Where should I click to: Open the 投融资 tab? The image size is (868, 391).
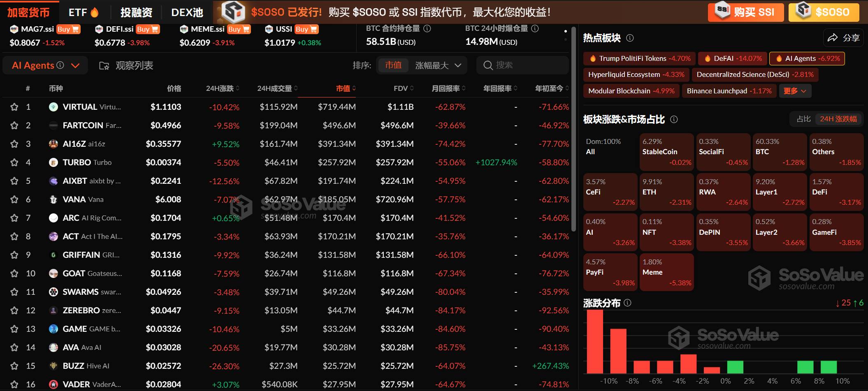pyautogui.click(x=136, y=12)
